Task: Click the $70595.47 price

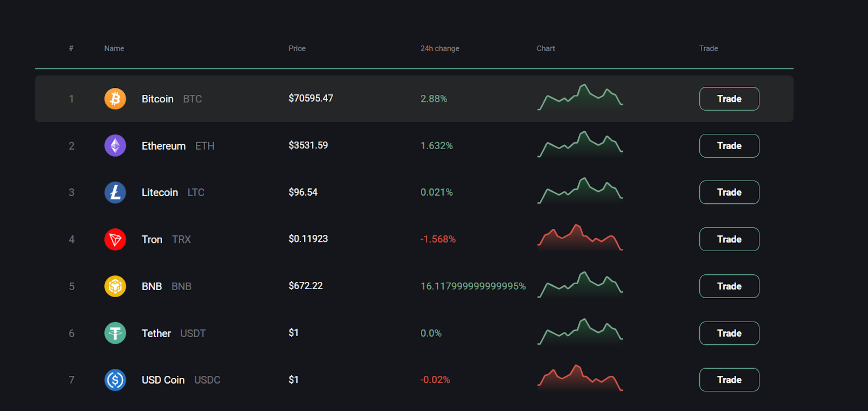Action: 311,98
